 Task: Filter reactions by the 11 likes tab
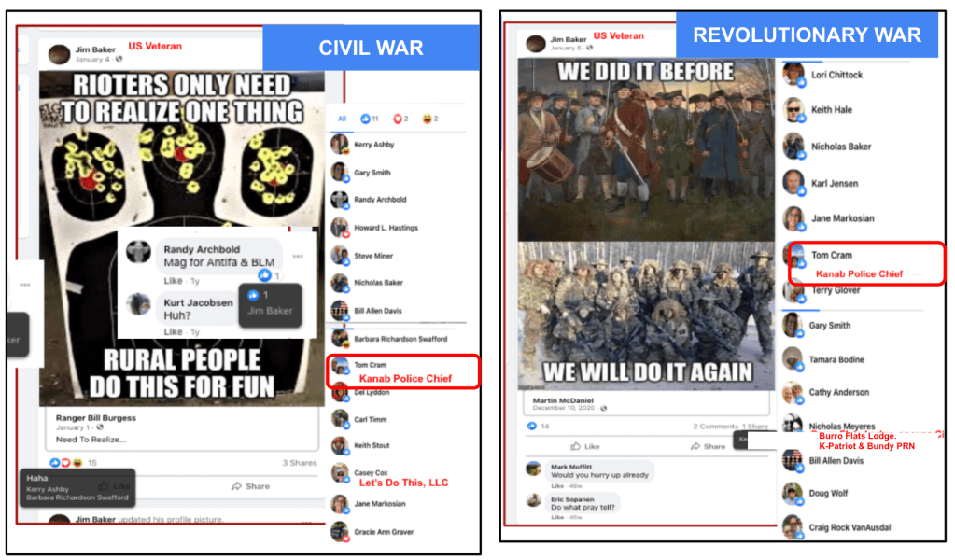pyautogui.click(x=370, y=119)
